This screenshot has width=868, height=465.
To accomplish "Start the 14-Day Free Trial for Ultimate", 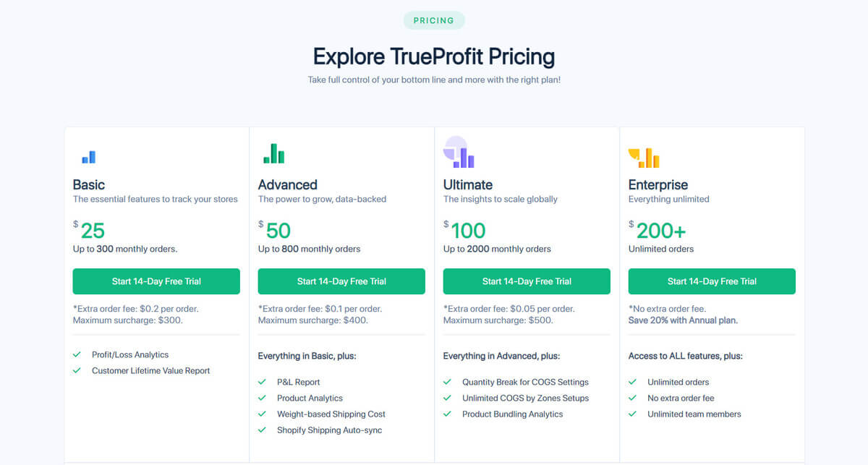I will pos(527,281).
